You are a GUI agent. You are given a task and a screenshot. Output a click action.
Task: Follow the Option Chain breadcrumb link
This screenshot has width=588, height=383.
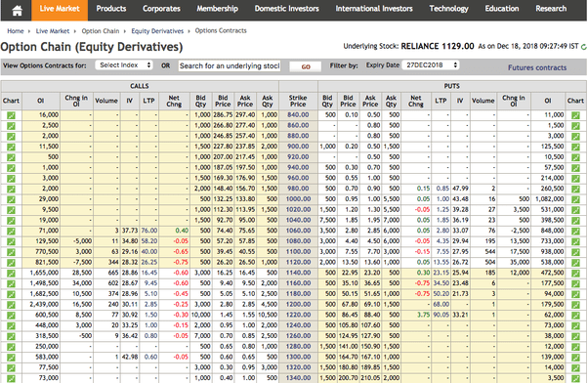click(101, 31)
